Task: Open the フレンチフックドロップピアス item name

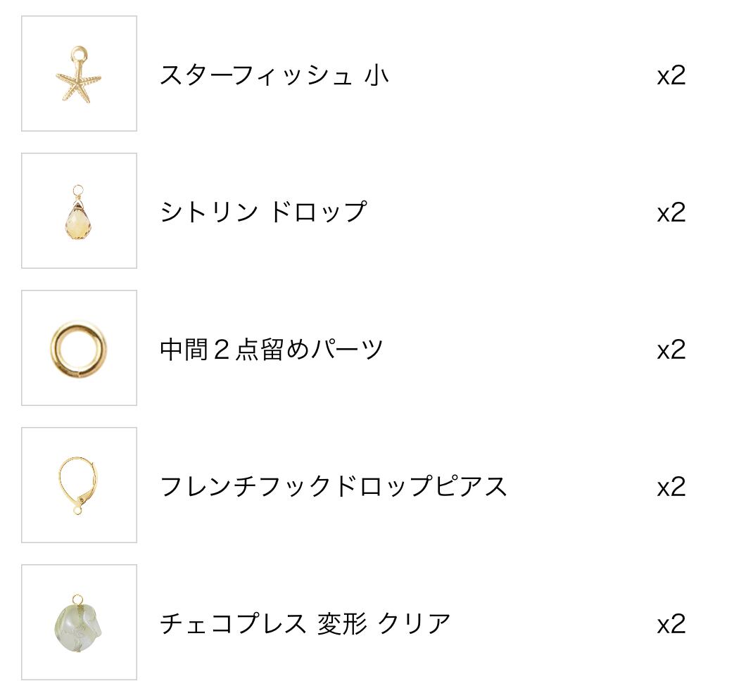Action: click(x=334, y=486)
